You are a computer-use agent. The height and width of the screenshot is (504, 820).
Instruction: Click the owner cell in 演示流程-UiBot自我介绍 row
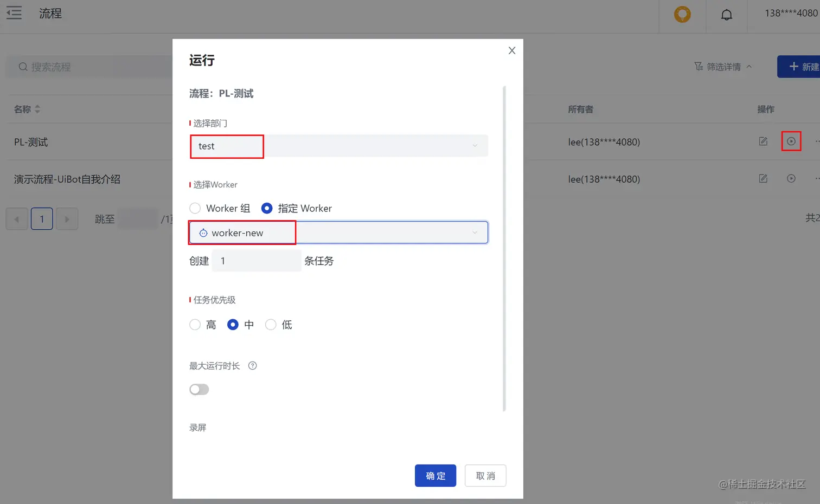[604, 179]
